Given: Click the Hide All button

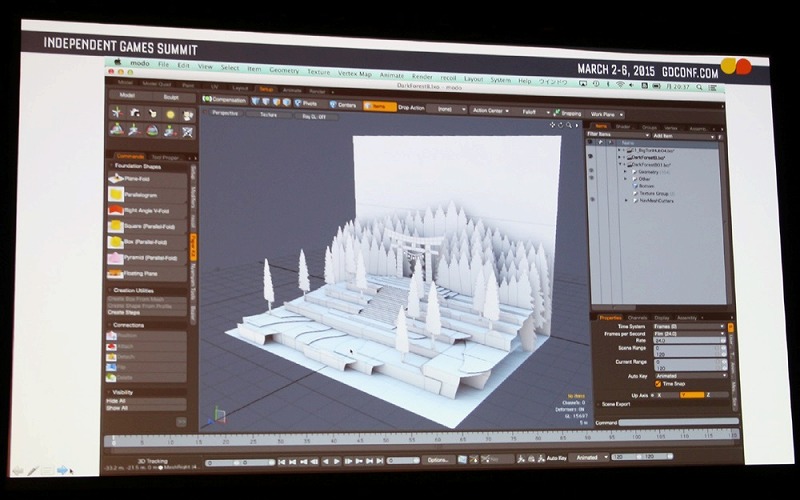Looking at the screenshot, I should (146, 401).
